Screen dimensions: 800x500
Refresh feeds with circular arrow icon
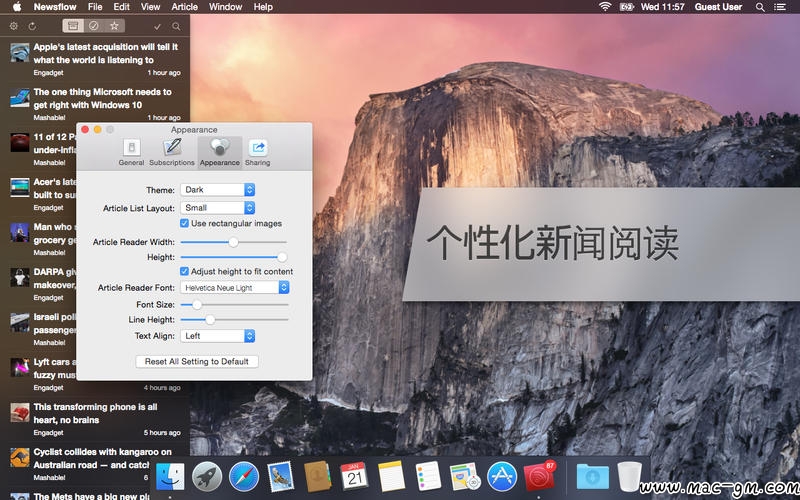tap(32, 26)
